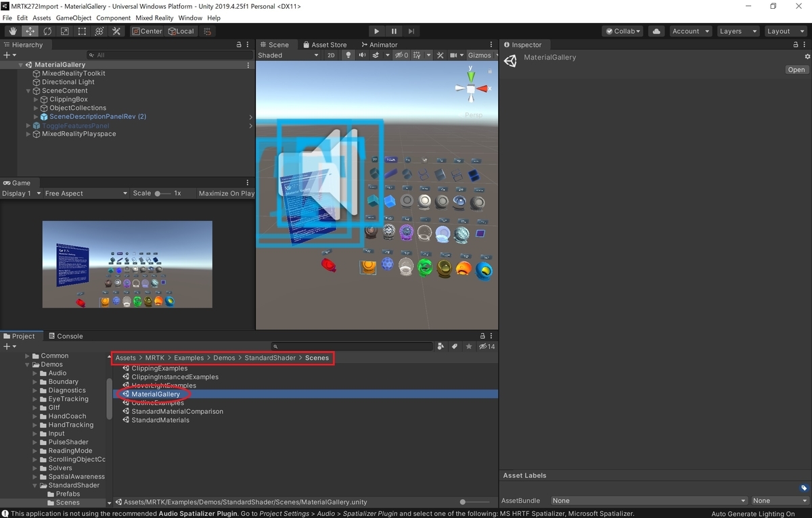Click search by label icon
Screen dimensions: 812x518
(455, 346)
